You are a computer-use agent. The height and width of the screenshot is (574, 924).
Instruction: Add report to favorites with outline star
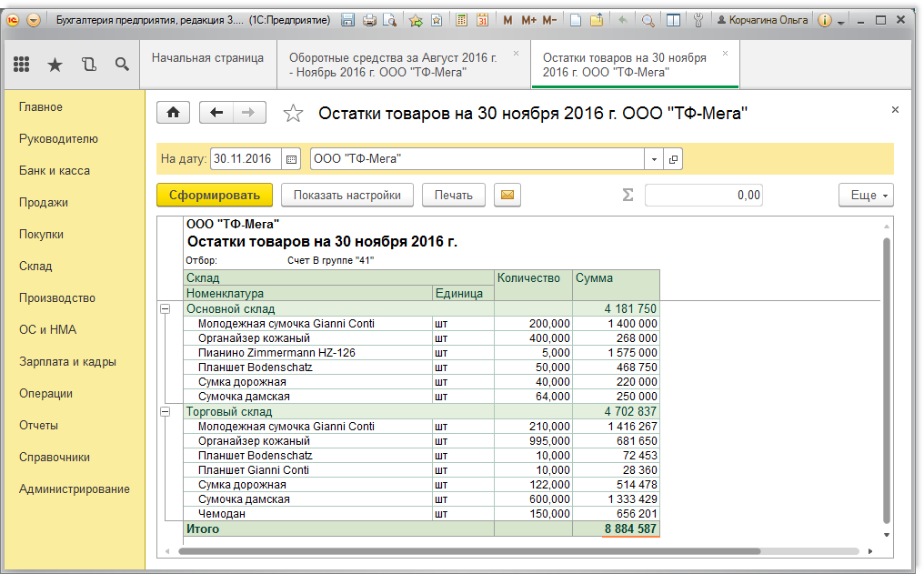click(x=293, y=113)
